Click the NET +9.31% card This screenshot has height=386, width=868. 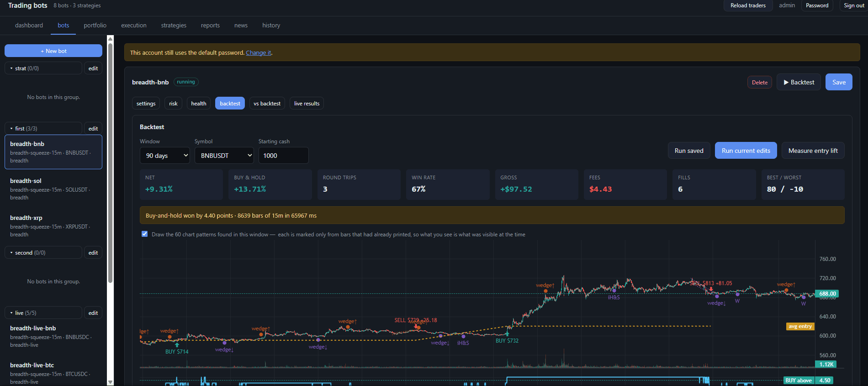(x=181, y=184)
